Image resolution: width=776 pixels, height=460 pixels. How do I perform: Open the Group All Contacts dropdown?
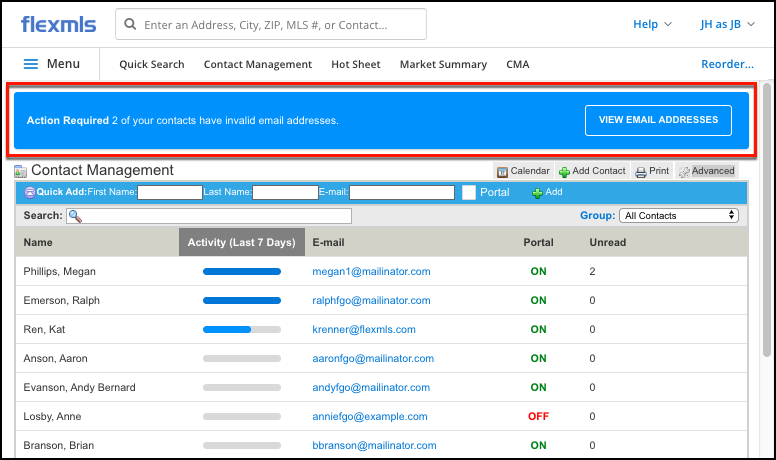click(678, 215)
